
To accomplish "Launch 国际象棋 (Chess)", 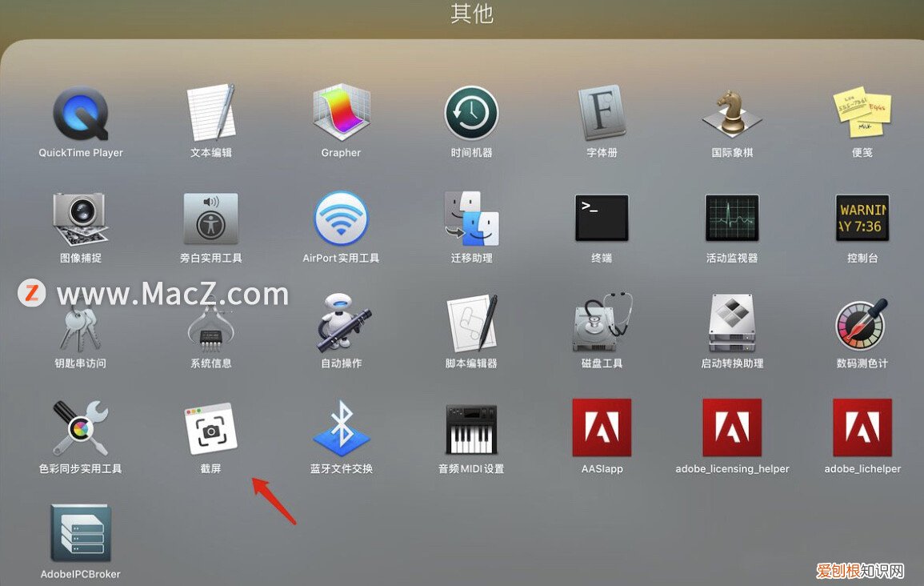I will (731, 112).
